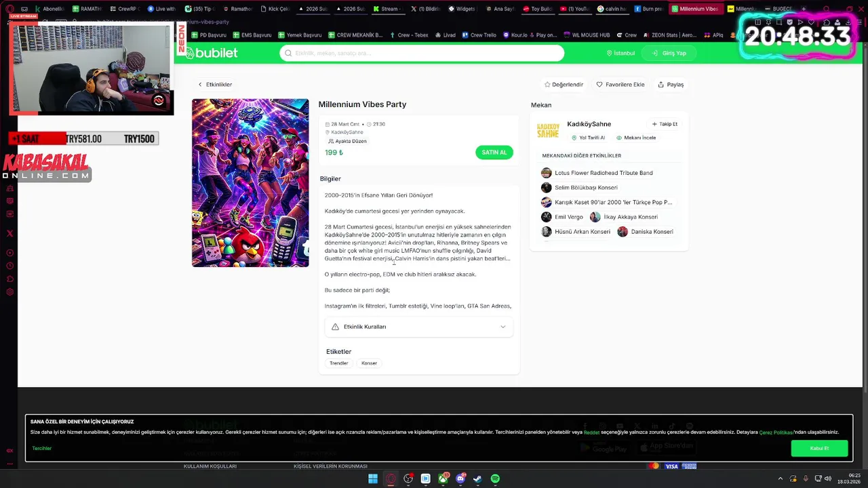The image size is (868, 488).
Task: Click the volume icon in system tray
Action: tap(827, 479)
